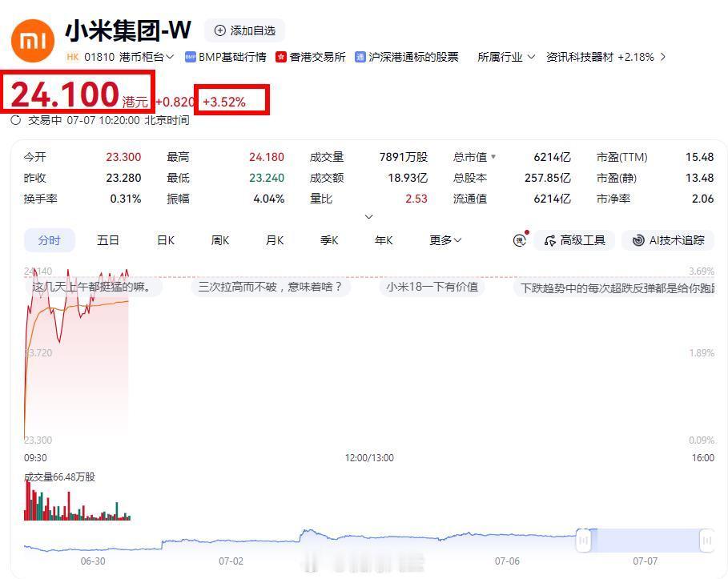728x579 pixels.
Task: Click the bullet-comment icon with red dot
Action: (x=520, y=239)
